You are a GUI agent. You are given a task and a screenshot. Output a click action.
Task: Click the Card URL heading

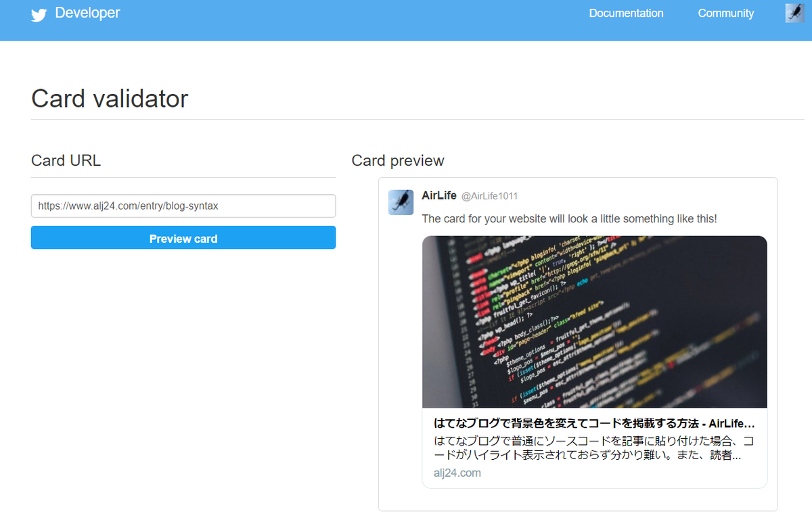click(x=66, y=160)
